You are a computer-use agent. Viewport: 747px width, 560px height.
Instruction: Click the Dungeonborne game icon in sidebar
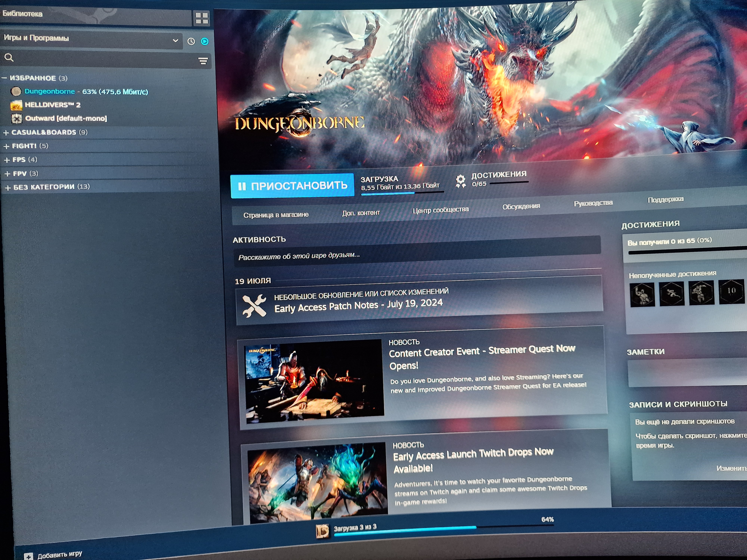[x=16, y=91]
